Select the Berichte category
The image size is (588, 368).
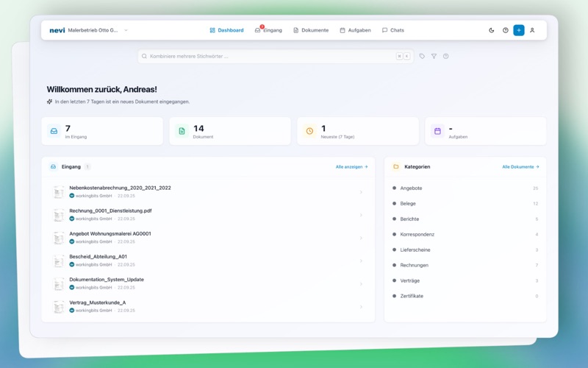tap(465, 219)
